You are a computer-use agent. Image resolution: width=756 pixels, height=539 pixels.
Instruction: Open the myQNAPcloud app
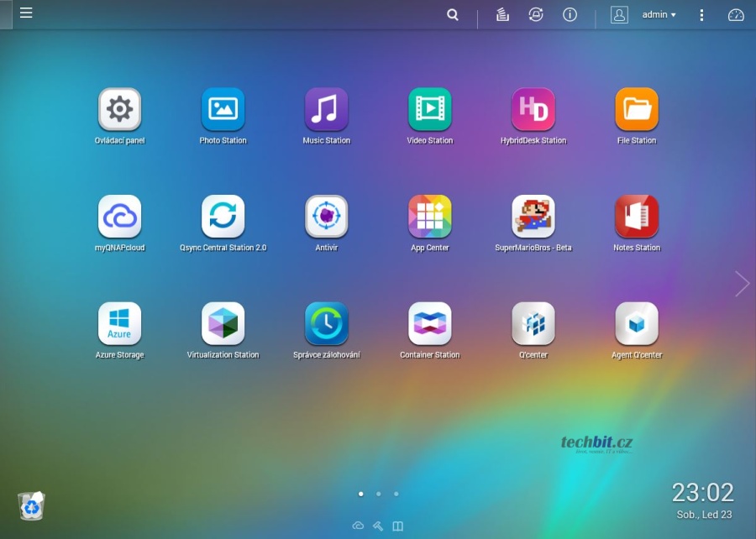pos(119,217)
